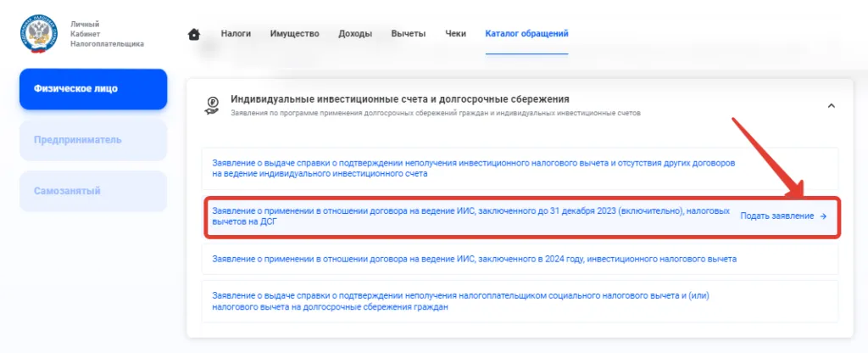Click the Federal Tax Service emblem logo

pyautogui.click(x=41, y=34)
